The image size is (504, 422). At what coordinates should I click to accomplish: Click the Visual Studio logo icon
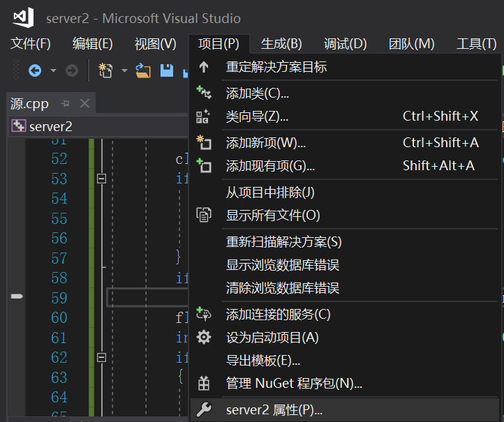pos(24,17)
